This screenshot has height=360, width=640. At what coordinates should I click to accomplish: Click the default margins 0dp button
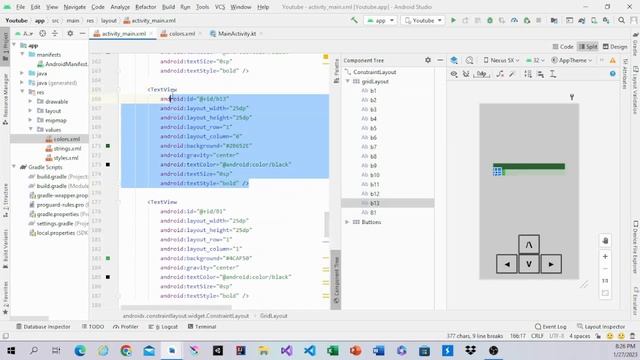(482, 74)
